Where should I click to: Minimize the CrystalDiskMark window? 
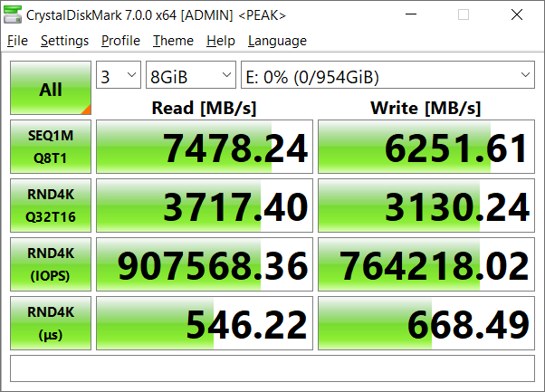point(411,14)
